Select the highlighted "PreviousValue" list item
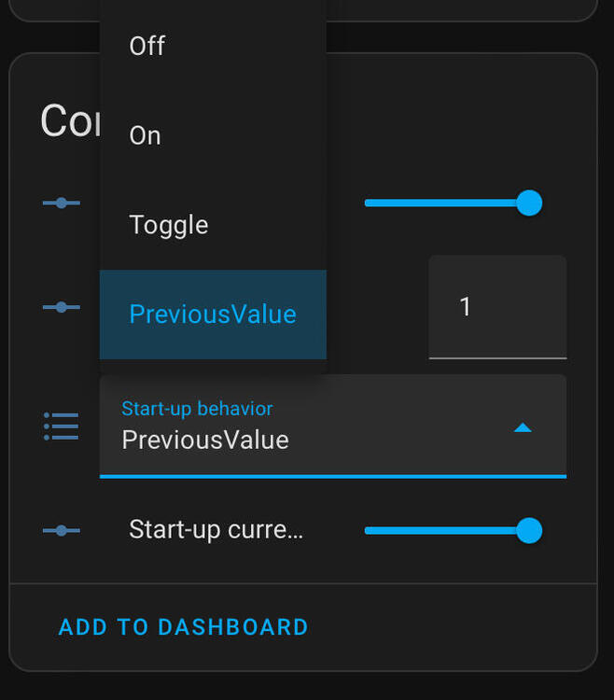The width and height of the screenshot is (614, 700). 213,315
